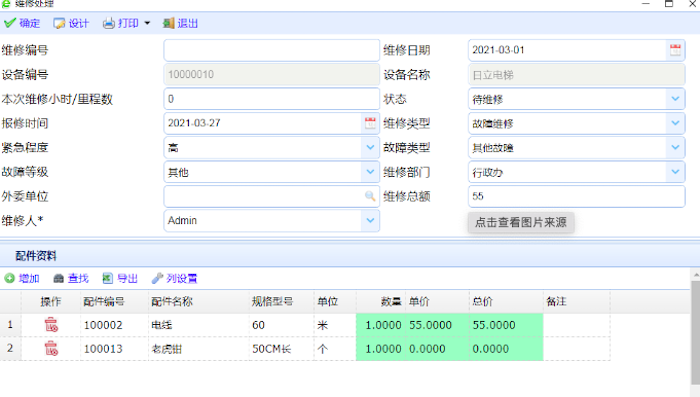Image resolution: width=700 pixels, height=397 pixels.
Task: Click the 个 unit cell
Action: pos(335,349)
